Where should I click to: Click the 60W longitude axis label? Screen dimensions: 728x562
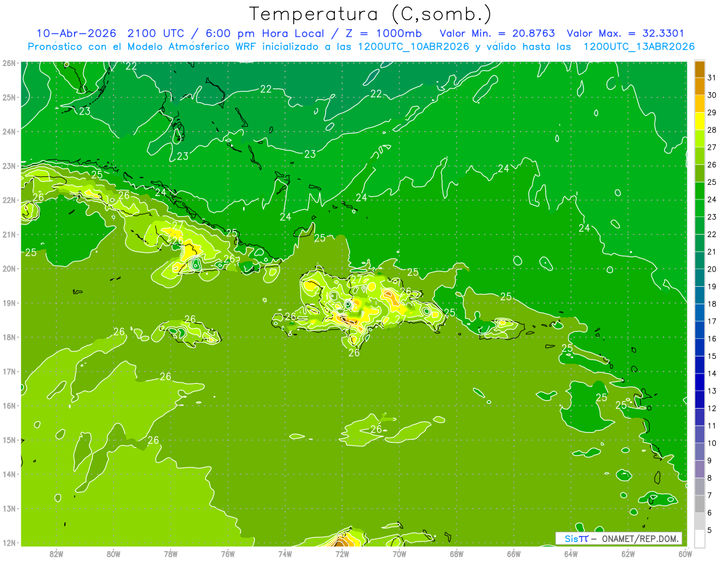coord(686,554)
